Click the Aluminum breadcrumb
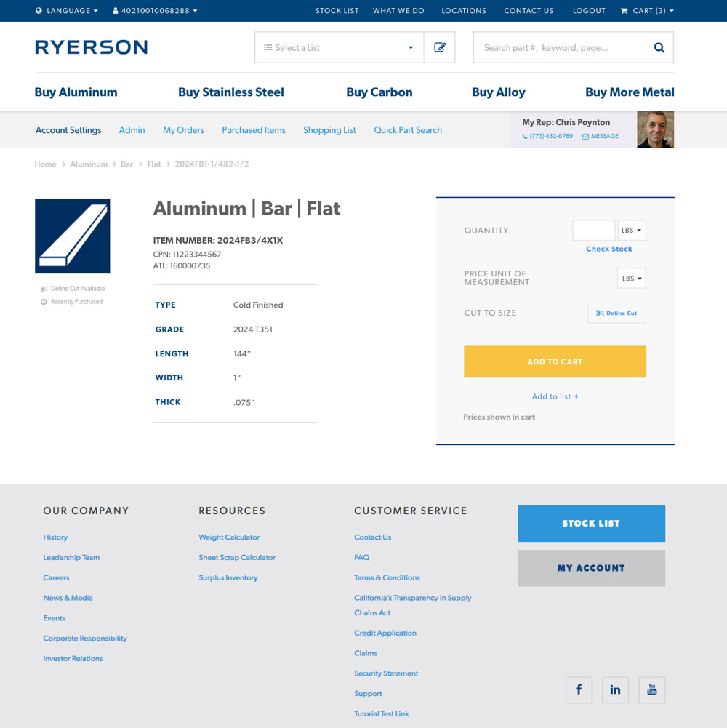 point(89,164)
